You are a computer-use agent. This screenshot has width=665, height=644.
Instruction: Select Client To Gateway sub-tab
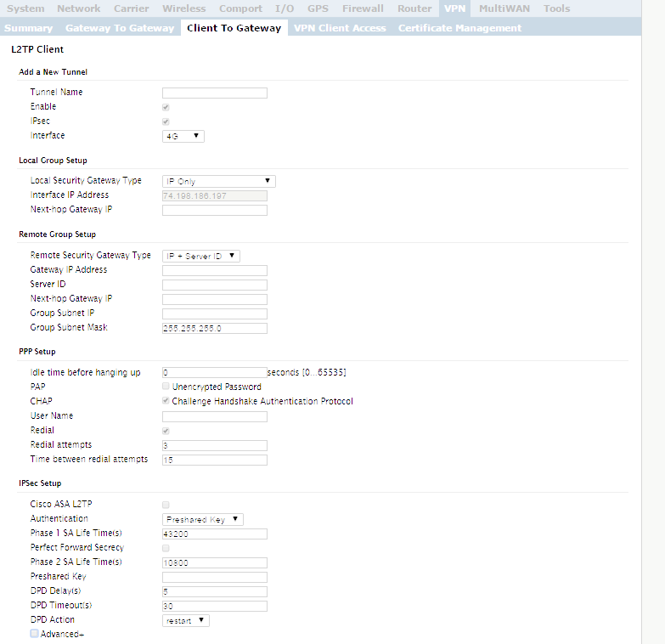coord(234,28)
